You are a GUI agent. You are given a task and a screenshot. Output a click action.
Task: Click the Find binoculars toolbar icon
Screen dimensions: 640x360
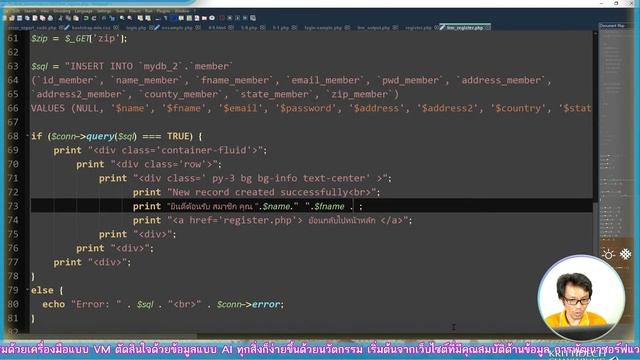pos(104,18)
